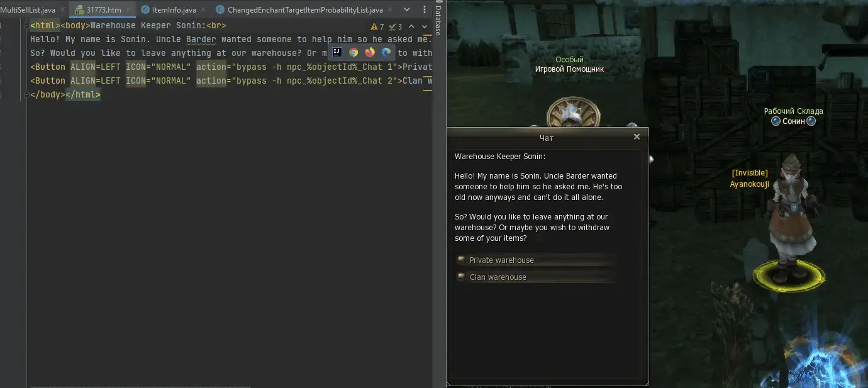Image resolution: width=868 pixels, height=388 pixels.
Task: Click the round emblem of Игровой Помощник
Action: tap(573, 114)
